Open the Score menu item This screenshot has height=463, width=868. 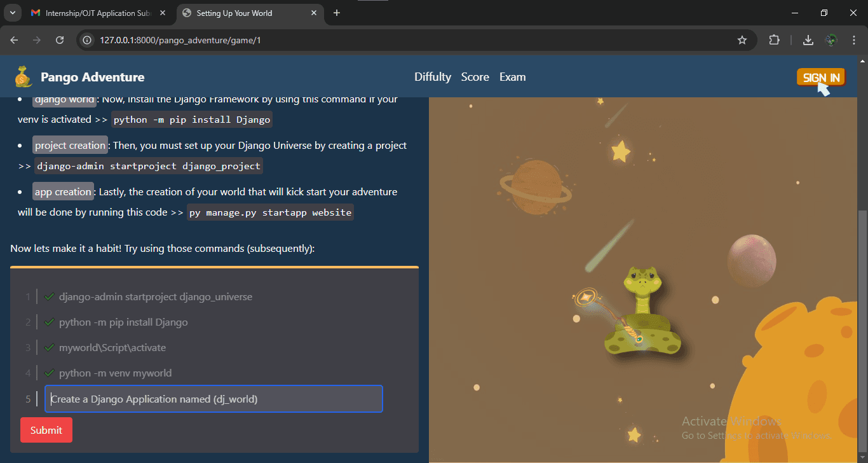click(475, 77)
